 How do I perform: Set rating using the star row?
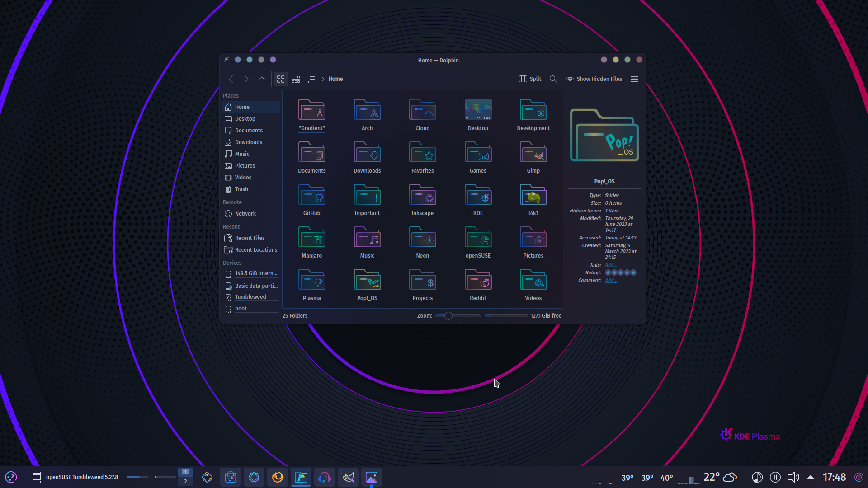click(621, 272)
